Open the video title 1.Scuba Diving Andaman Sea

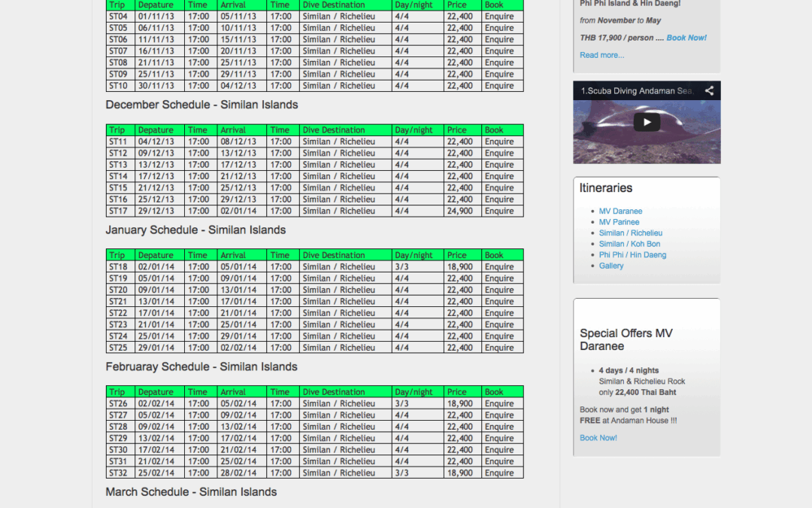(637, 91)
